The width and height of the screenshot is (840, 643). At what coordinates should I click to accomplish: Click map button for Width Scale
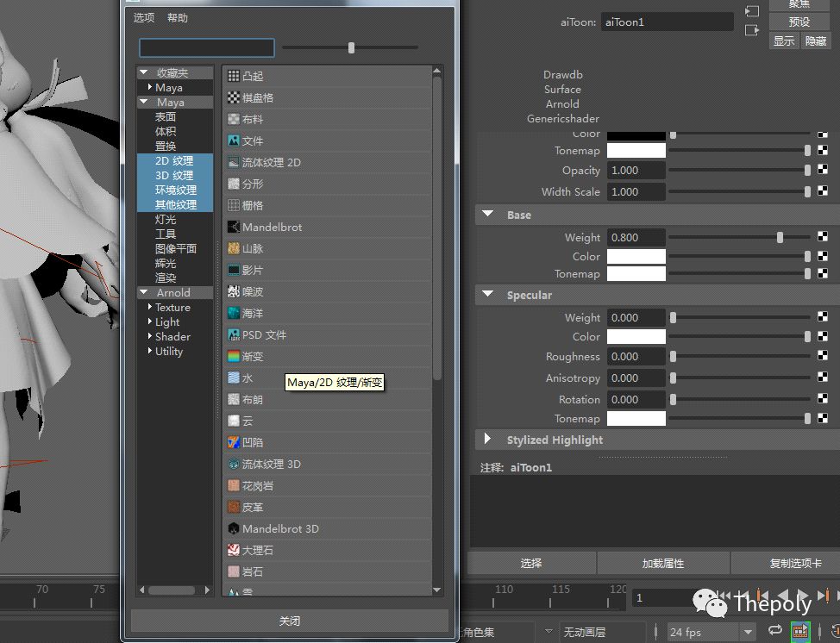click(x=823, y=191)
